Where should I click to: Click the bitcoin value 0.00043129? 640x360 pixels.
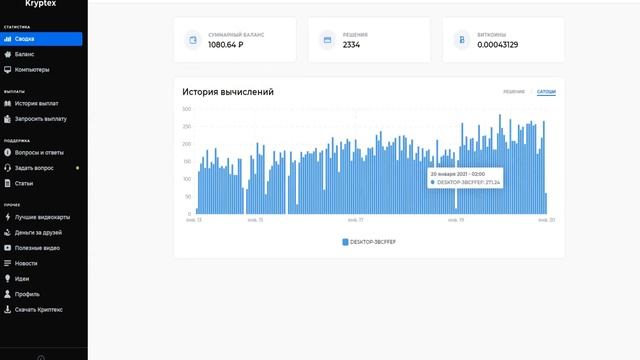point(498,45)
